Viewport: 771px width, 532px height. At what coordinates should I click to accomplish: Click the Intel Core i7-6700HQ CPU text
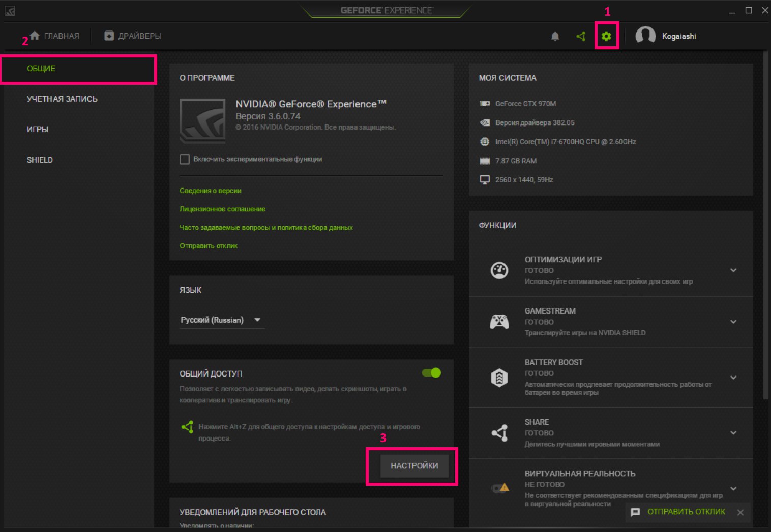click(x=566, y=142)
